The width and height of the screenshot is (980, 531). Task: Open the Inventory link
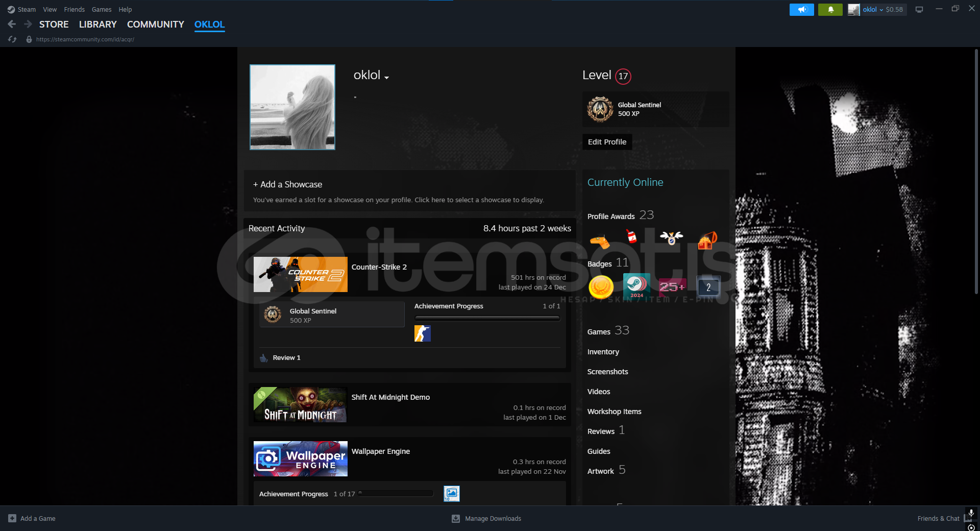603,352
